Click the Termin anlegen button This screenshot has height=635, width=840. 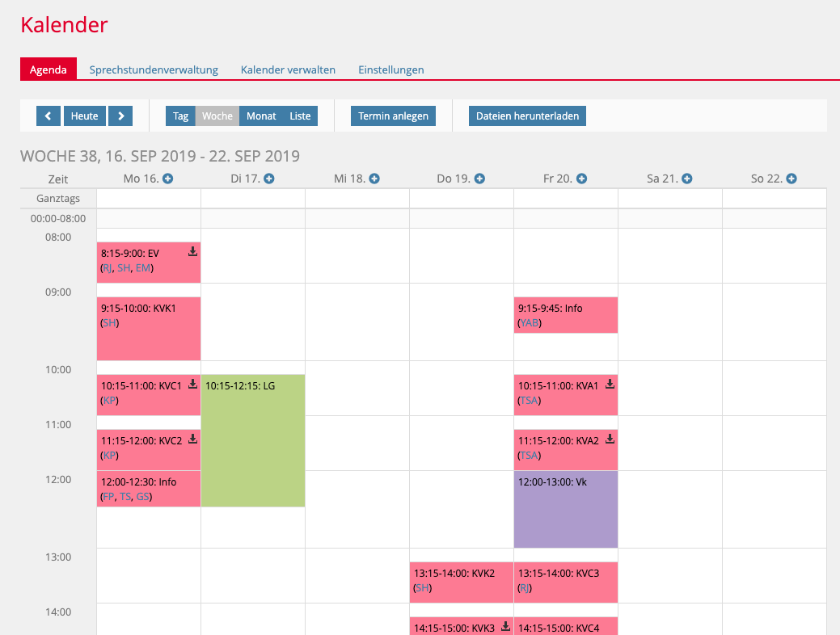(393, 116)
